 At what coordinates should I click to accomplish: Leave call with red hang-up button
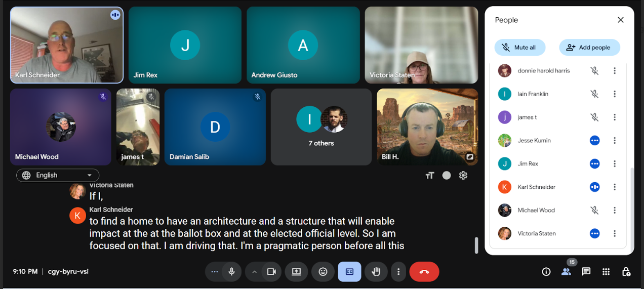[424, 272]
